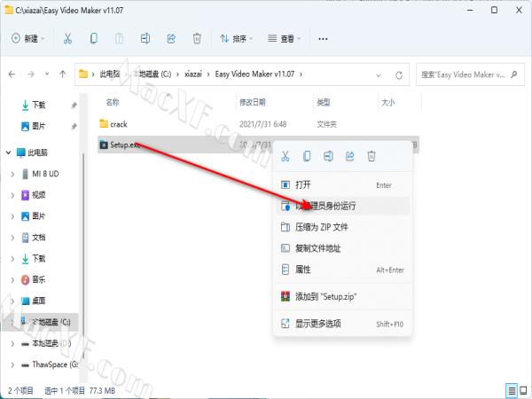The width and height of the screenshot is (532, 399).
Task: Click the Delete trash icon in the top toolbar
Action: tap(197, 38)
